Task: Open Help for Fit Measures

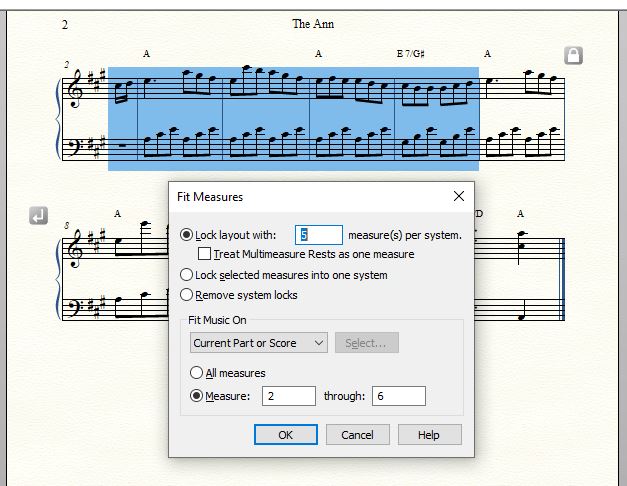Action: click(429, 435)
